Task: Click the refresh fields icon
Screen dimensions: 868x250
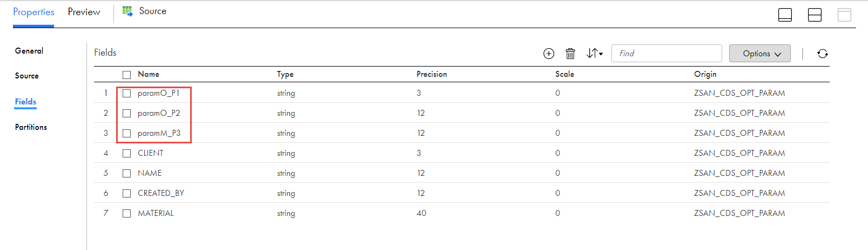Action: coord(823,53)
